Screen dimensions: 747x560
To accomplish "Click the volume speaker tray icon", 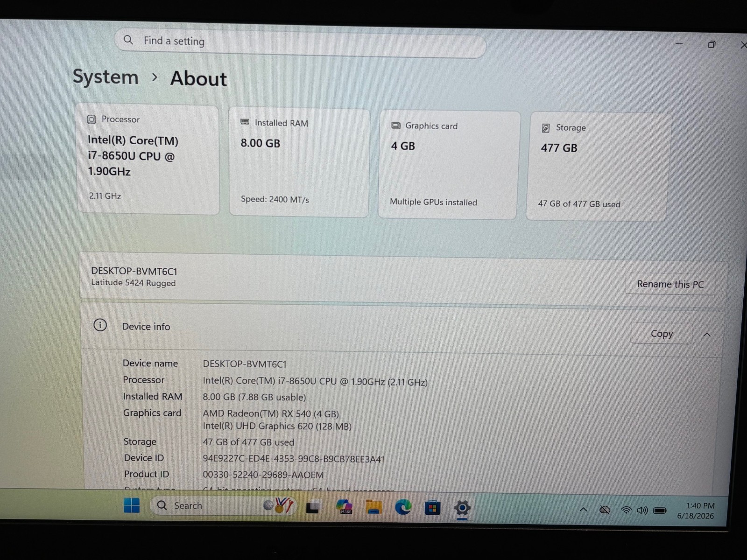I will [x=642, y=511].
